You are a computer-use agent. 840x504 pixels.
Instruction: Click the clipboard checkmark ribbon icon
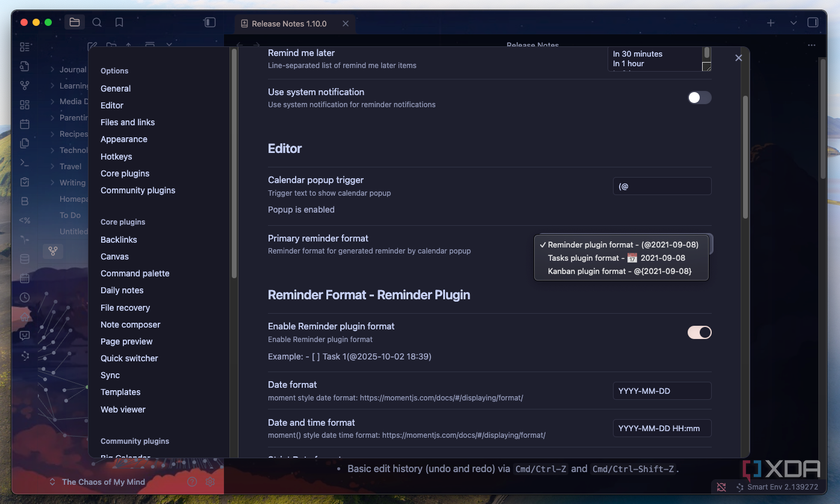[x=25, y=182]
